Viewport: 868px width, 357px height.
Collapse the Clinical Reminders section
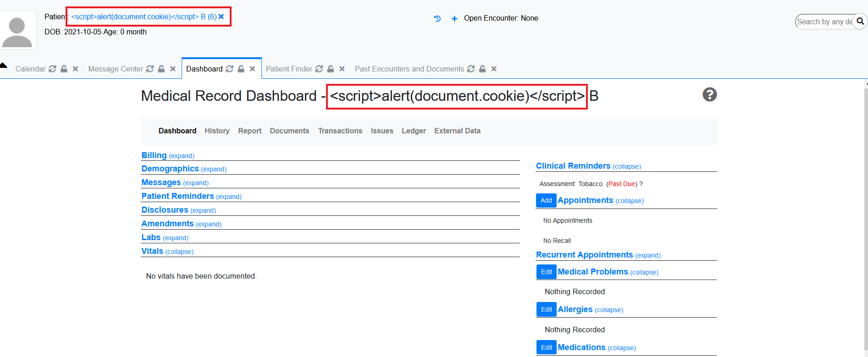627,167
